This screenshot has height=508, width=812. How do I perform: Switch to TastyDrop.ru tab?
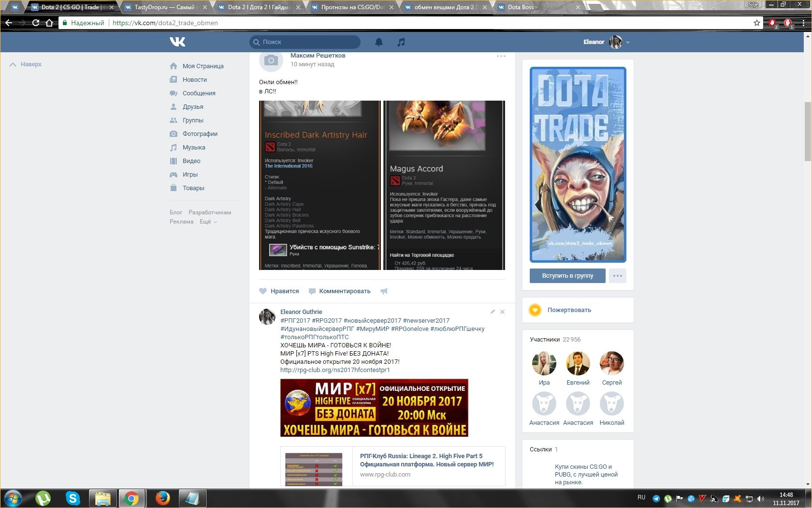pos(165,7)
